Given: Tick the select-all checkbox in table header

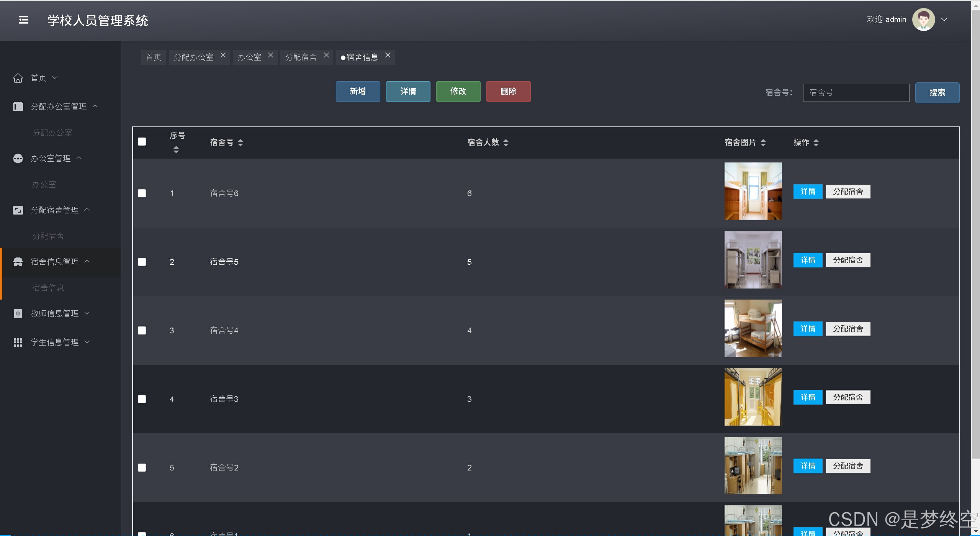Looking at the screenshot, I should [x=142, y=142].
